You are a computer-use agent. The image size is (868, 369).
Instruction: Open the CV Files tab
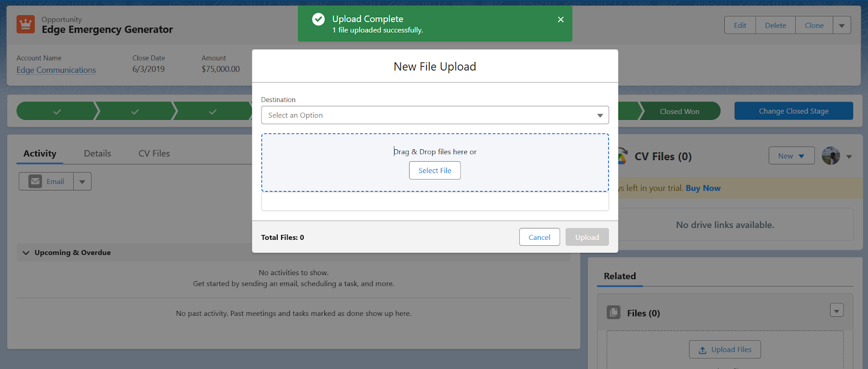(x=154, y=154)
